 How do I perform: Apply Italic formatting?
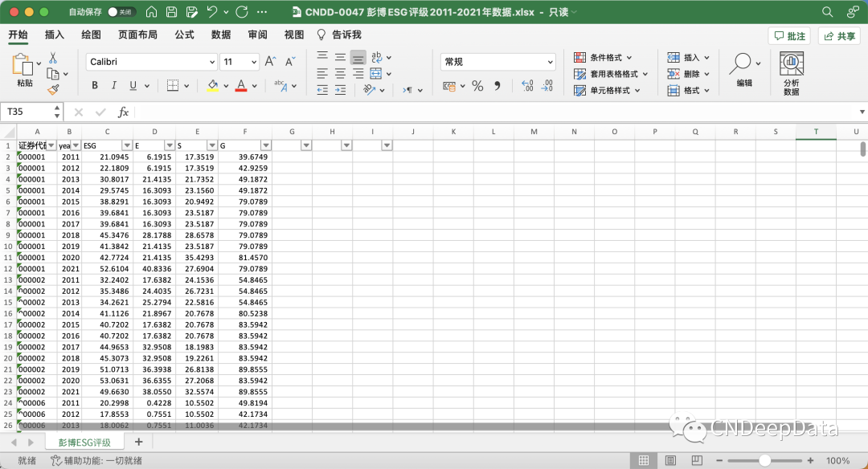(x=113, y=85)
